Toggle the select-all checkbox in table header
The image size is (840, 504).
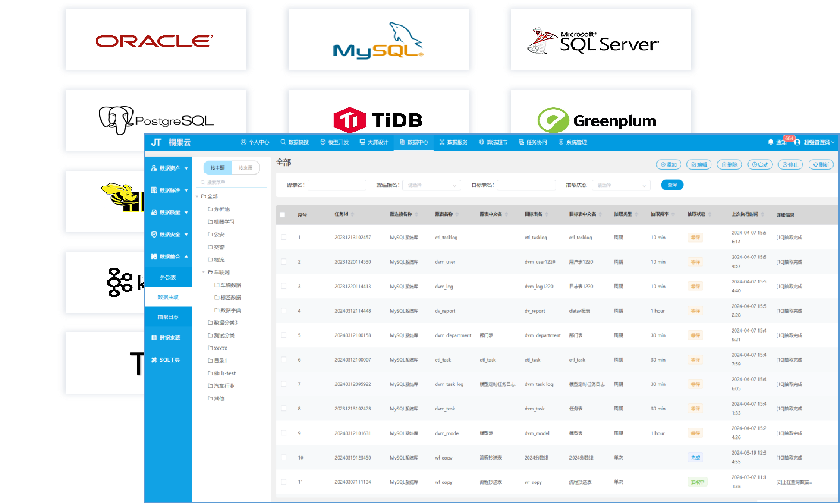coord(283,215)
